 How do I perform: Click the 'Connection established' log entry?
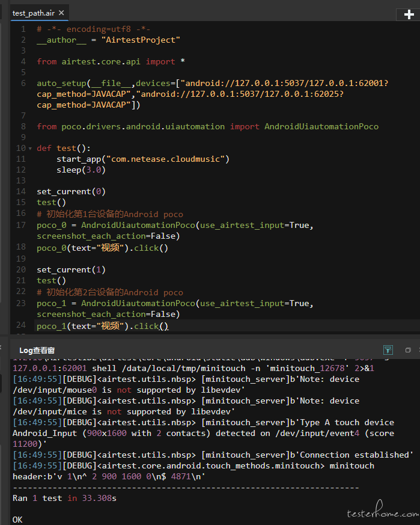(213, 455)
